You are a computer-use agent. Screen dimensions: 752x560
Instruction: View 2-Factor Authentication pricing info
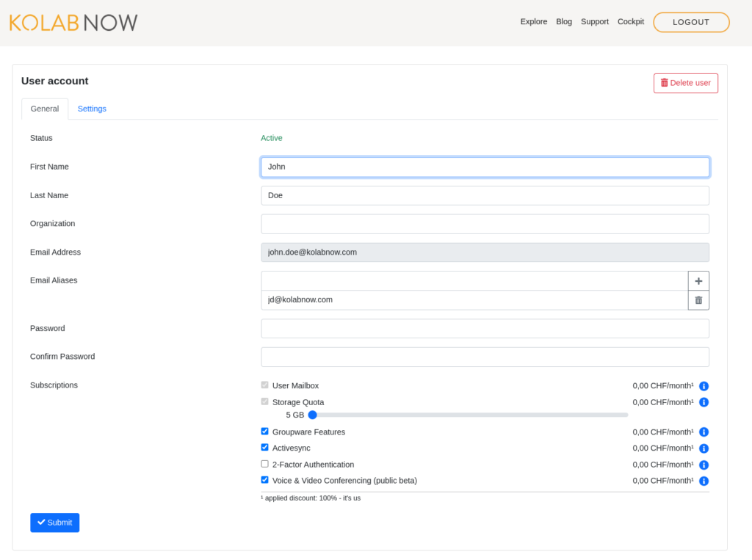point(704,465)
